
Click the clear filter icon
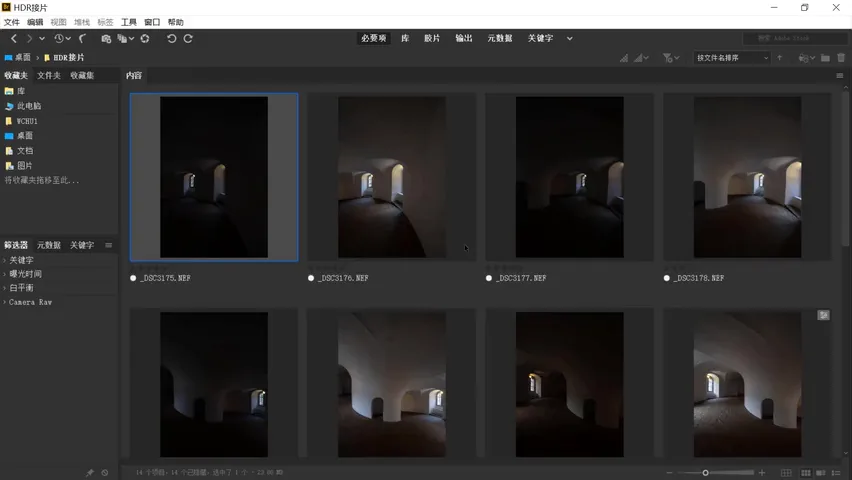pos(105,473)
